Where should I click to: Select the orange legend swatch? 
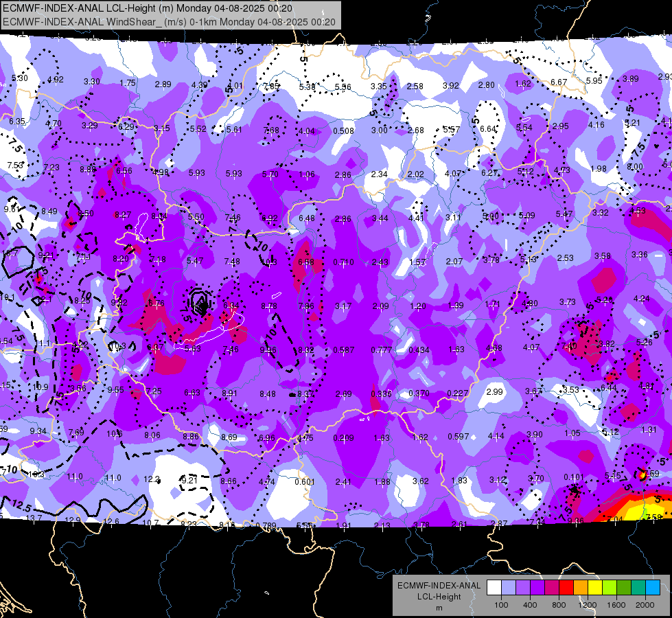581,588
